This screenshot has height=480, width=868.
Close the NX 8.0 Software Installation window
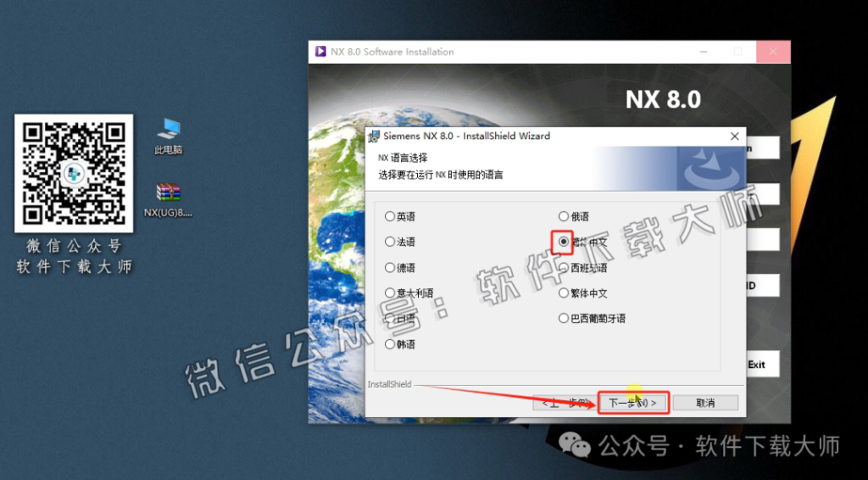[773, 52]
